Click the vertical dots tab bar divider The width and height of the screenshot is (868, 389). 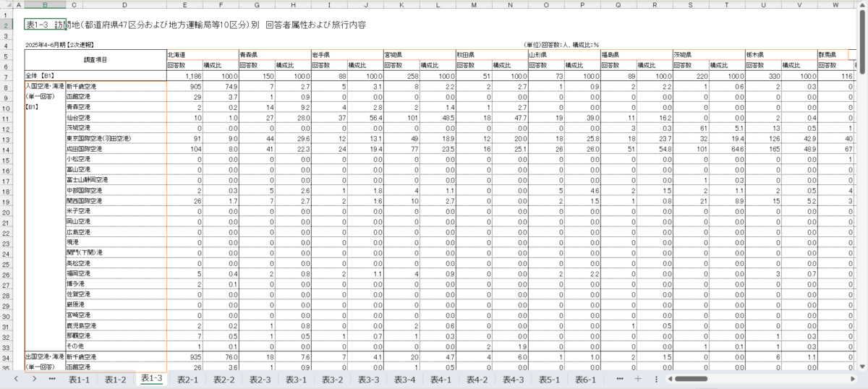[656, 379]
